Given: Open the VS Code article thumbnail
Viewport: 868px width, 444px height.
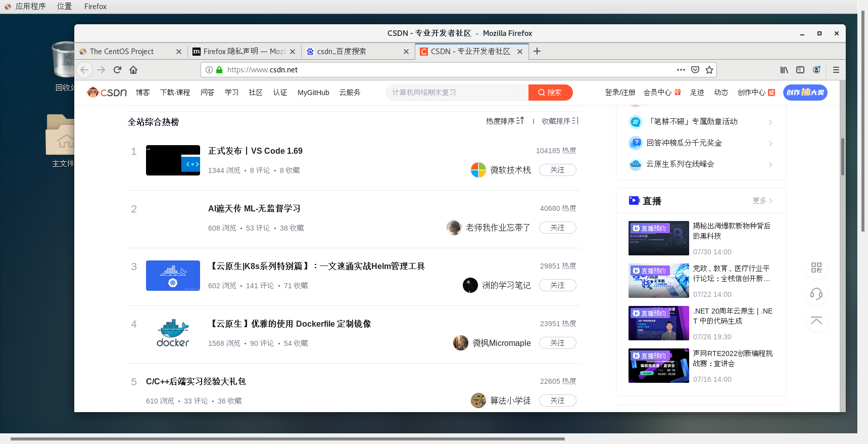Looking at the screenshot, I should [173, 160].
